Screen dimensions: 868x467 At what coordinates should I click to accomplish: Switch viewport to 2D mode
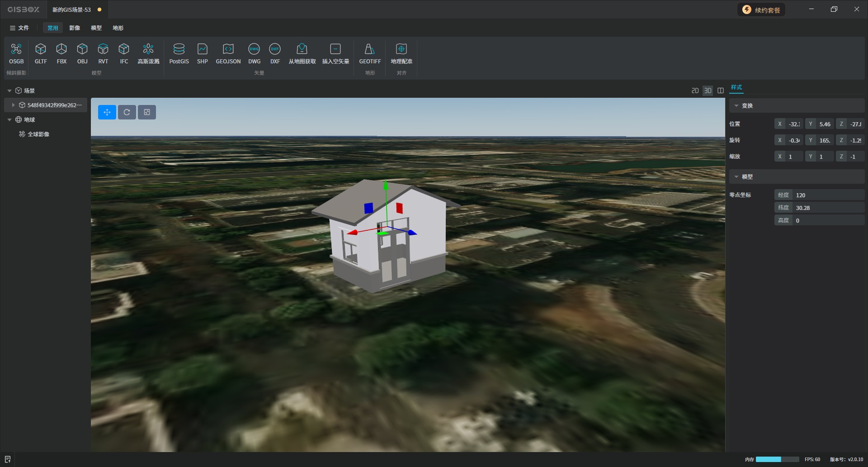pos(695,91)
